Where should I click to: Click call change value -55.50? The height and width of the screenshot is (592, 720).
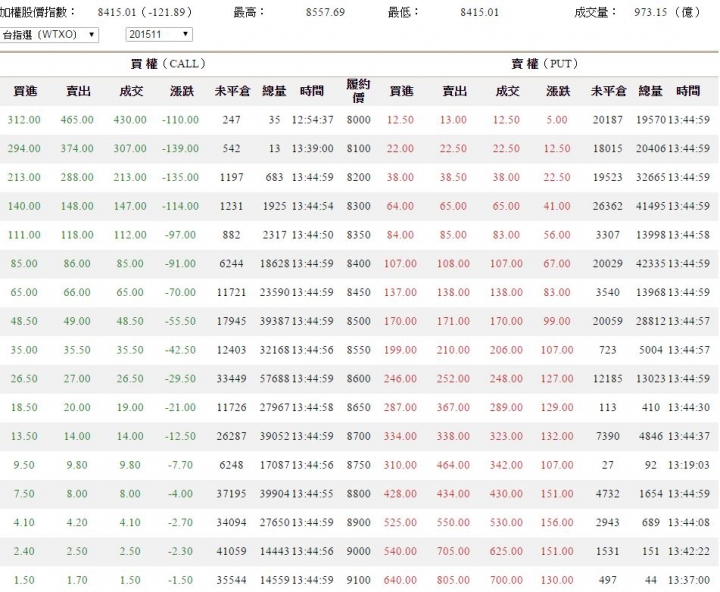click(180, 321)
